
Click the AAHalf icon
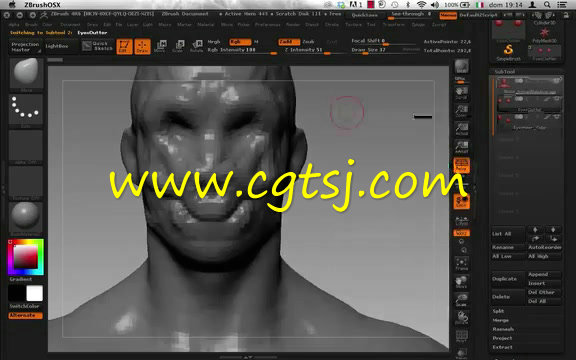pyautogui.click(x=461, y=147)
